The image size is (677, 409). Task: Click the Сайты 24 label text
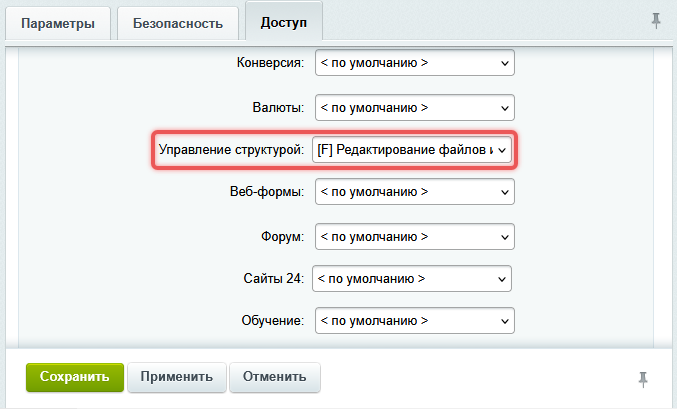[x=273, y=278]
